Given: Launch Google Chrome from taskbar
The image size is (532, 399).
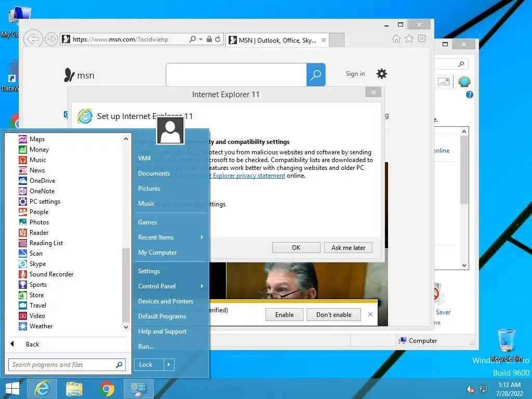Looking at the screenshot, I should (107, 389).
